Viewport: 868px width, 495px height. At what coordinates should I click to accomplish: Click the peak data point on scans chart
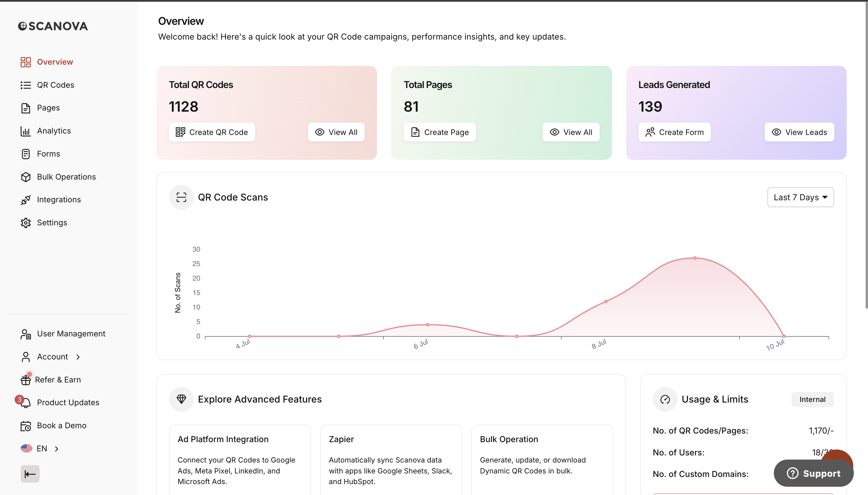695,258
